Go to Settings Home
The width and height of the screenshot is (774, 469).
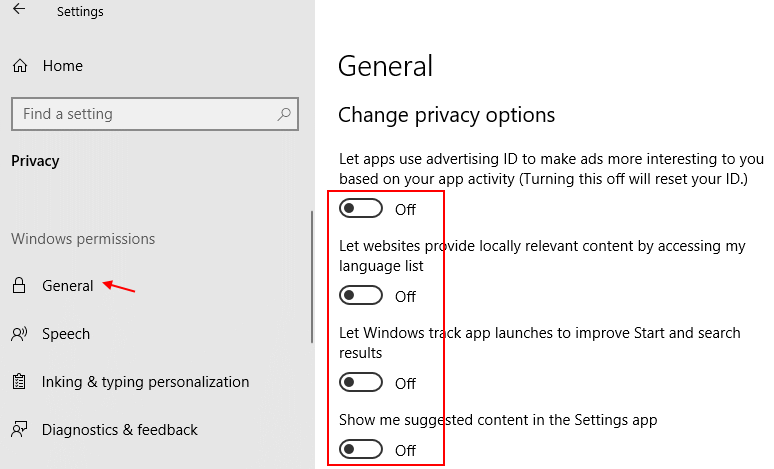62,66
